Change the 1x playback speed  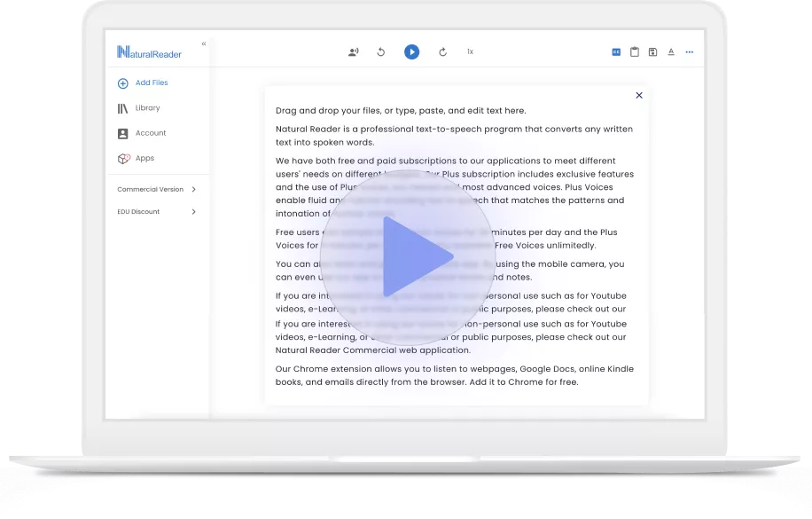tap(470, 51)
